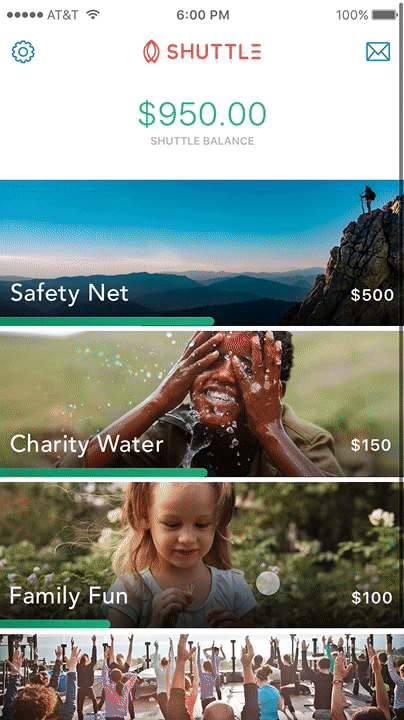Tap the $100 amount on Family Fun
This screenshot has height=720, width=404.
point(372,597)
